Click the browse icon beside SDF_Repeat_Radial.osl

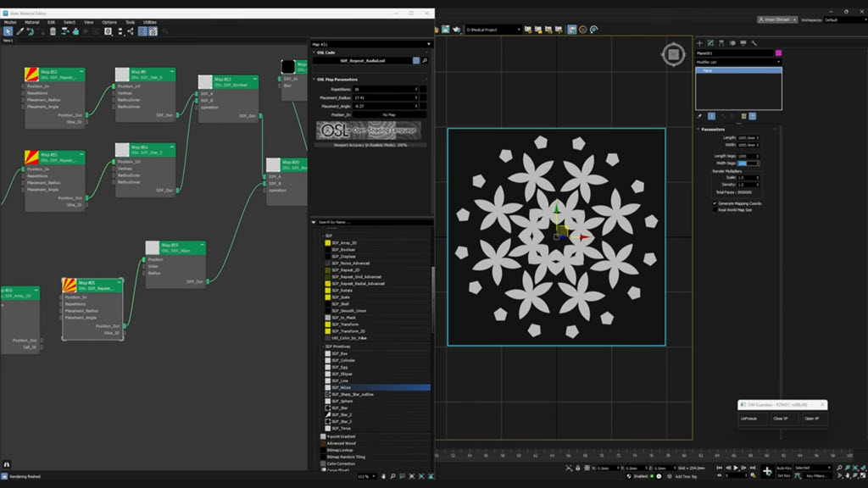(x=425, y=61)
